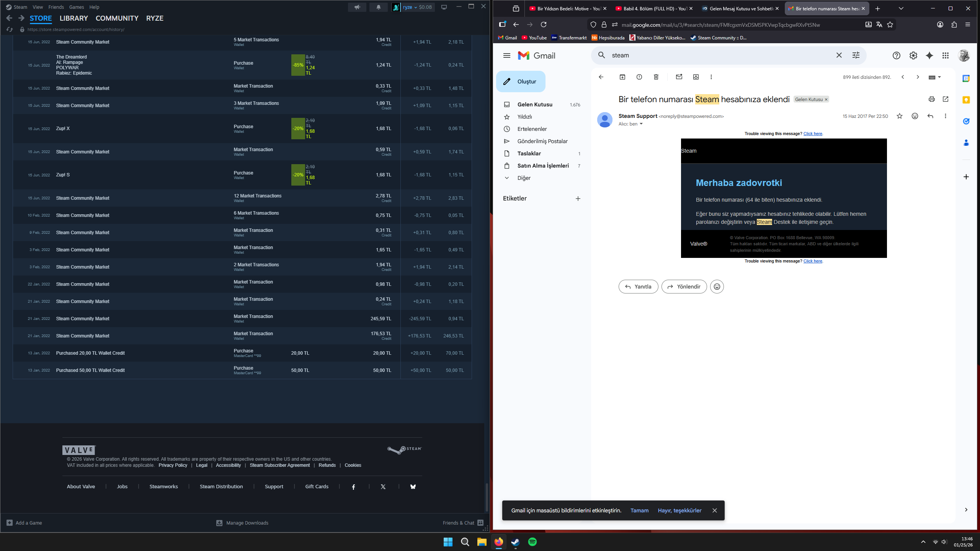Screen dimensions: 980x551
Task: Open Steam notifications bell
Action: 378,7
